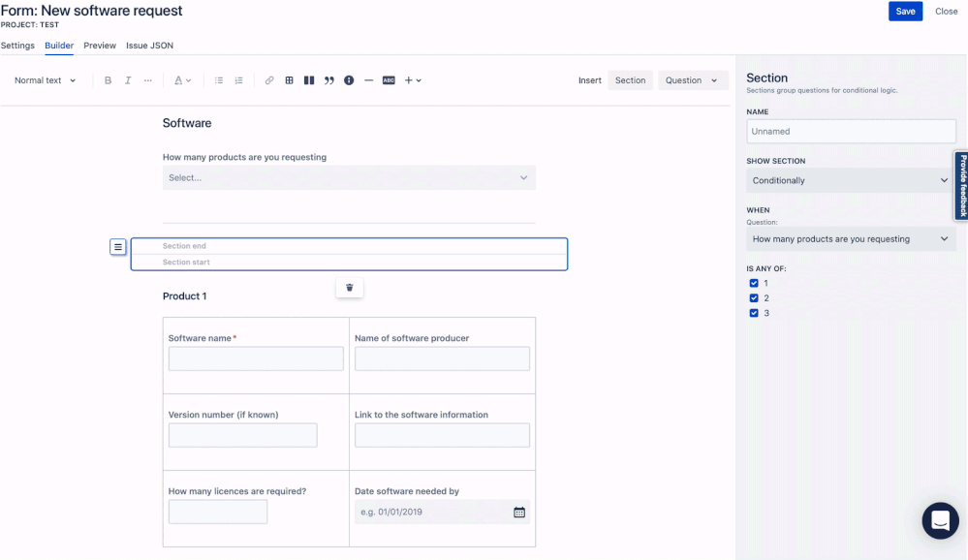Click the Unnamed section name field
Image resolution: width=968 pixels, height=560 pixels.
(x=850, y=131)
